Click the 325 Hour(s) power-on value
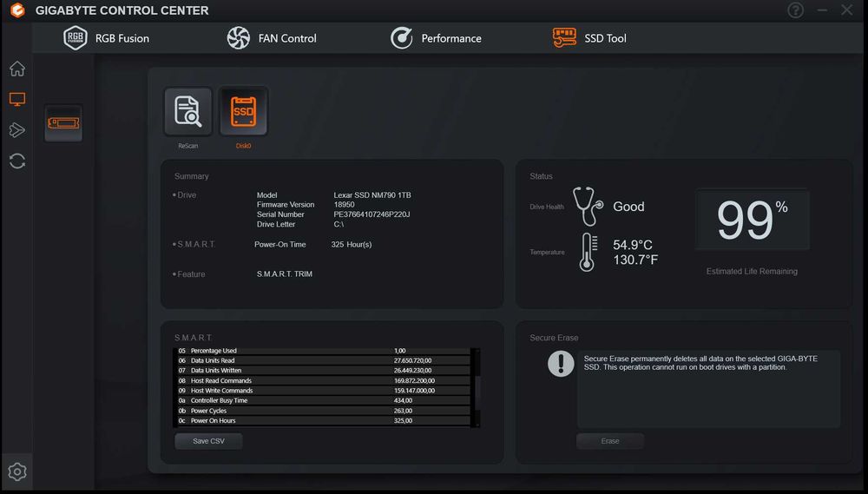Screen dimensions: 868x494 (351, 244)
